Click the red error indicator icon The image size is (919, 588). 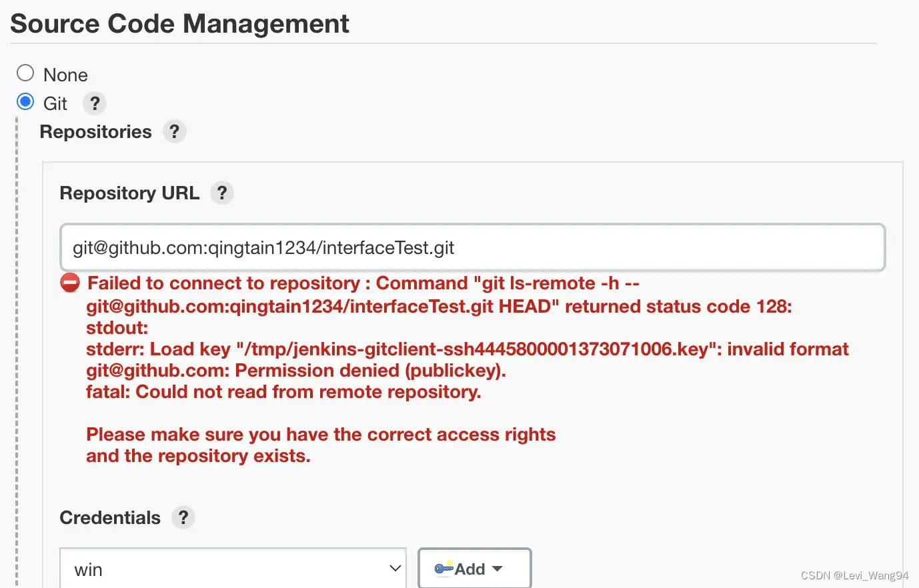click(69, 283)
